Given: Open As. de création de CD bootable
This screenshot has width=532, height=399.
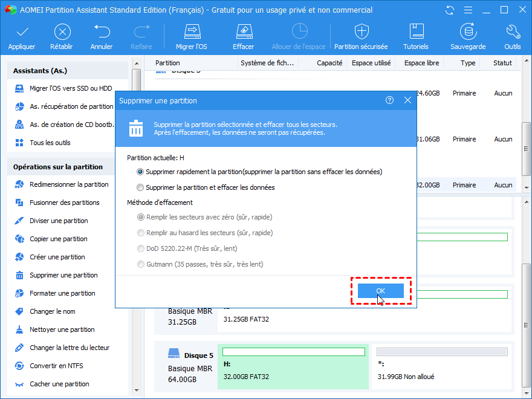Looking at the screenshot, I should (x=64, y=125).
